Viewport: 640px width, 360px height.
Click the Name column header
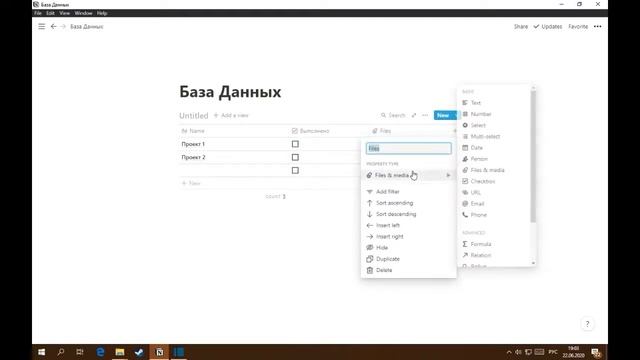233,131
